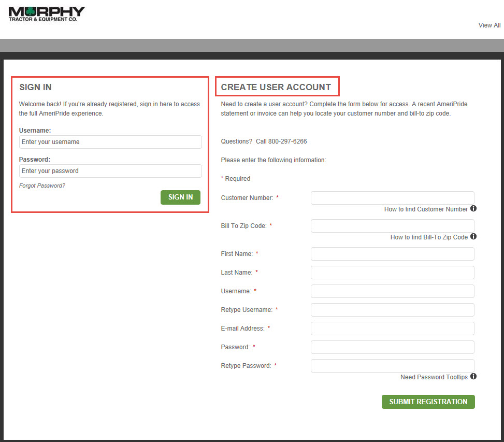
Task: Click the Retype Password field
Action: 392,366
